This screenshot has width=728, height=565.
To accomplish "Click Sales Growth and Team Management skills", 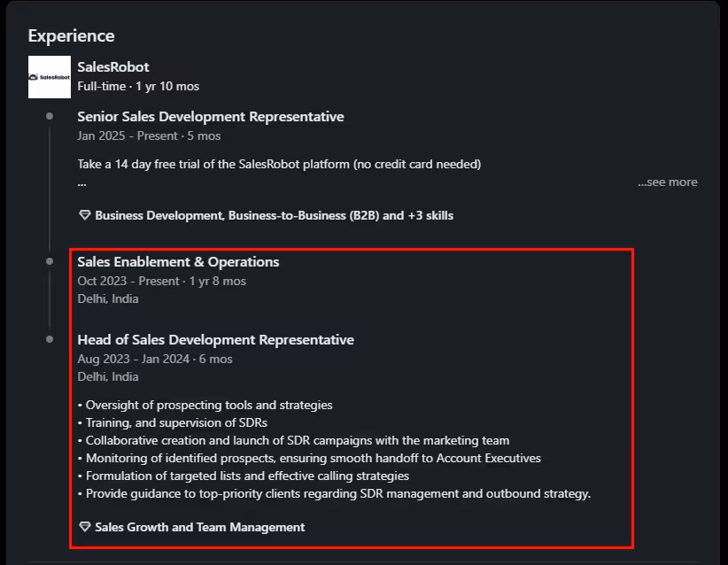I will [200, 526].
